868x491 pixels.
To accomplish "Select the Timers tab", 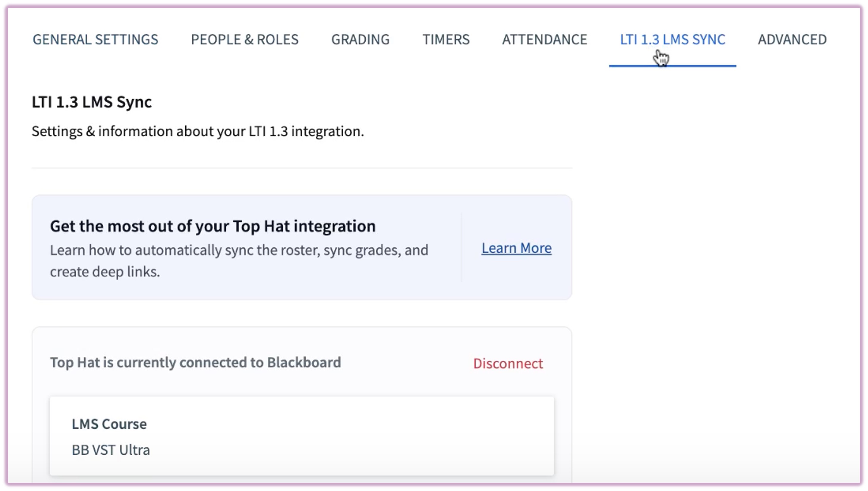I will pos(446,40).
